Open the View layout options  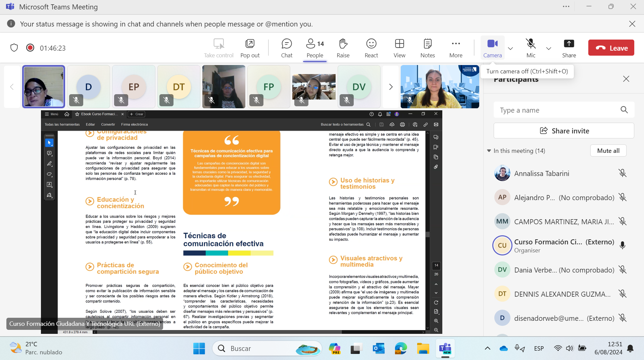coord(399,48)
